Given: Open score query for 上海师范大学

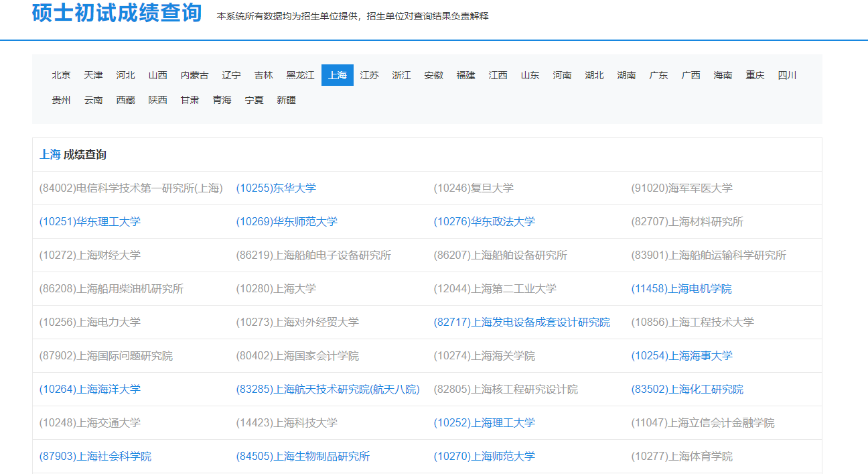Looking at the screenshot, I should [x=485, y=456].
